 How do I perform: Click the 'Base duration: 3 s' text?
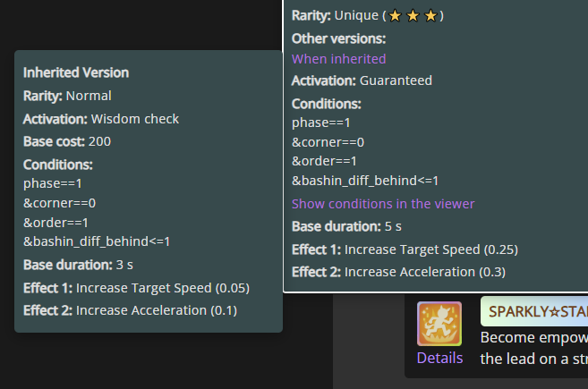pyautogui.click(x=78, y=265)
